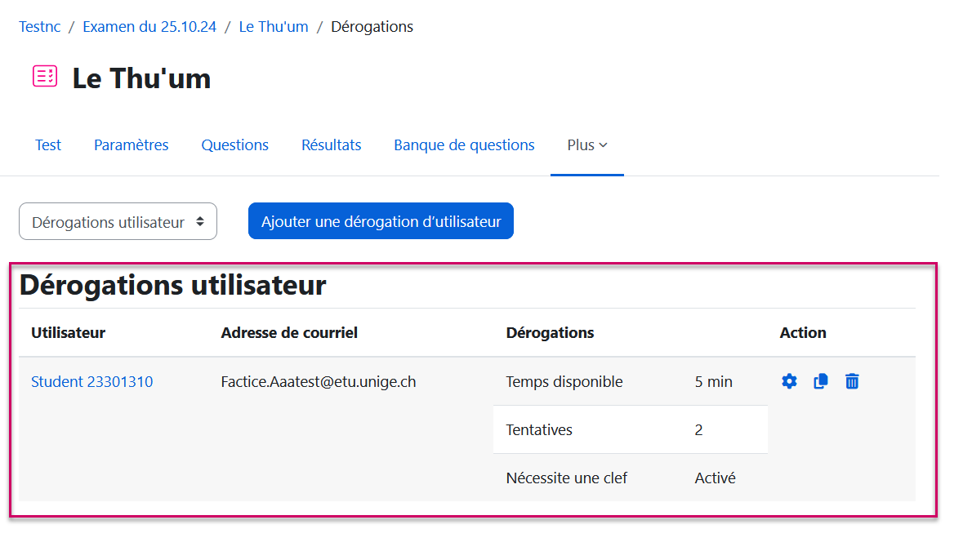Image resolution: width=972 pixels, height=560 pixels.
Task: Navigate to Testnc breadcrumb link
Action: click(x=39, y=27)
